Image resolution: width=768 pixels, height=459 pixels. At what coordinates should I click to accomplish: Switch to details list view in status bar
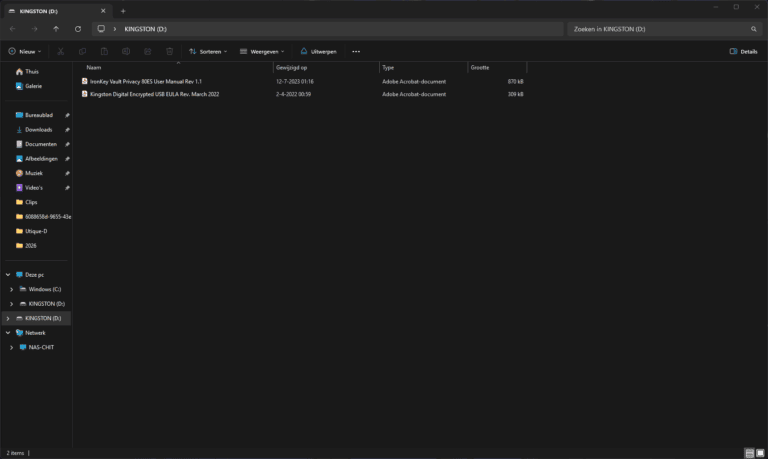point(749,453)
